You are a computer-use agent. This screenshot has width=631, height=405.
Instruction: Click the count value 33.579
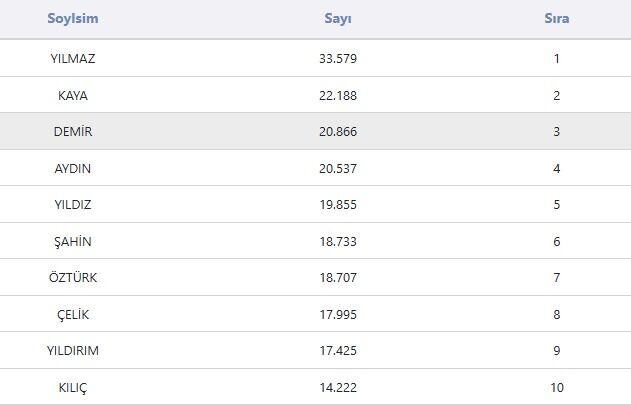coord(338,58)
